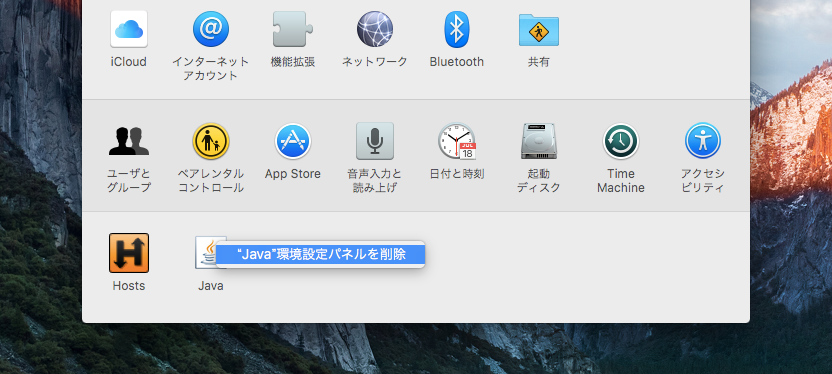Click the Java label under the icon

[x=211, y=286]
